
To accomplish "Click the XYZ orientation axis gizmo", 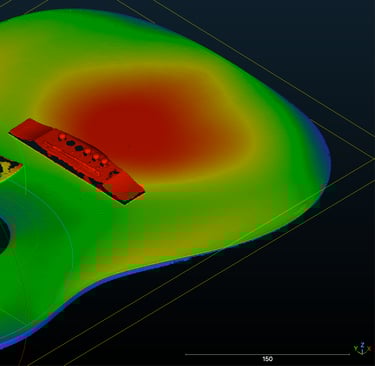I will click(x=362, y=349).
